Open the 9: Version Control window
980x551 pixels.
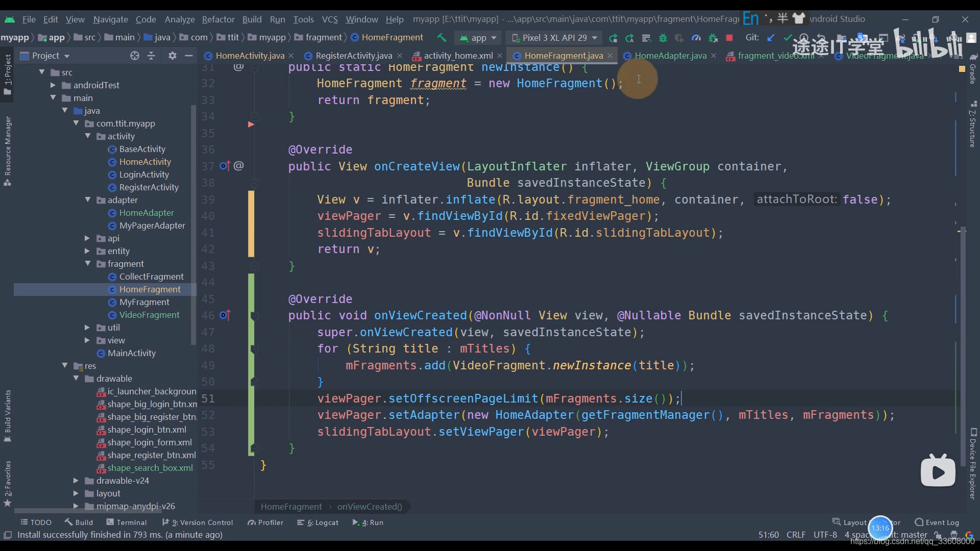tap(198, 522)
